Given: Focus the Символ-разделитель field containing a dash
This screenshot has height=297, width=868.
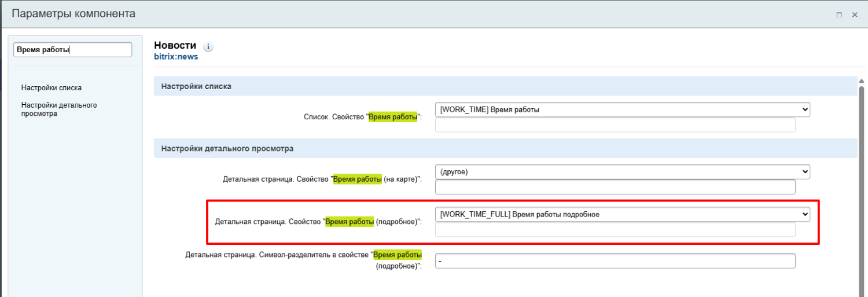Looking at the screenshot, I should [615, 261].
